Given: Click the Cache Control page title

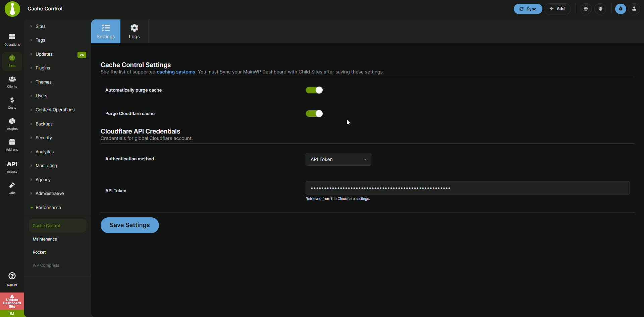Looking at the screenshot, I should click(45, 9).
